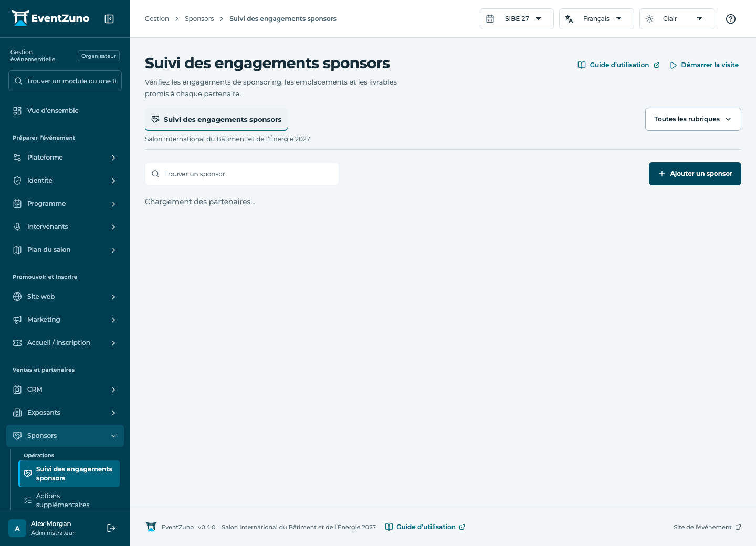Click the Gestion breadcrumb

point(157,19)
